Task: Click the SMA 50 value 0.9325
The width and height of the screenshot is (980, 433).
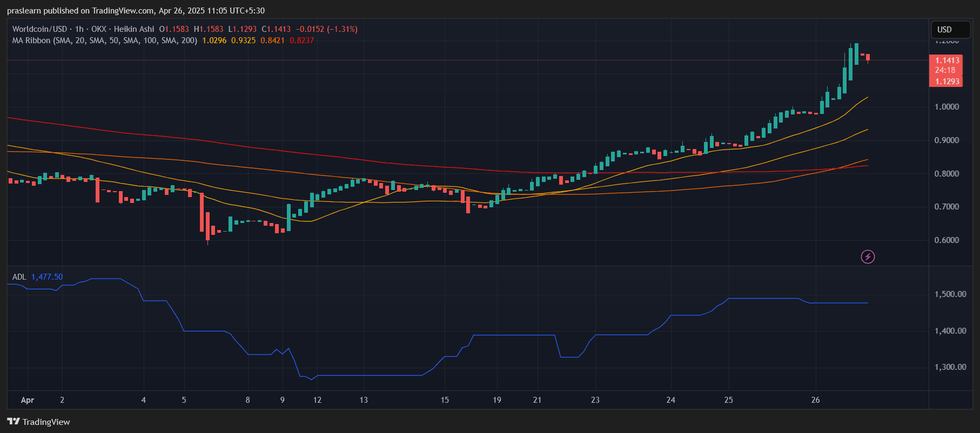Action: click(x=243, y=40)
